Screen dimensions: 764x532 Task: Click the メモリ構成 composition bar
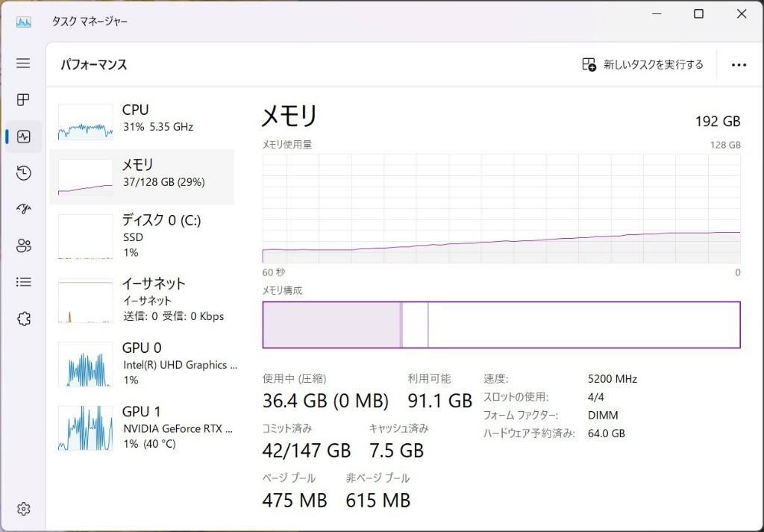(x=501, y=325)
